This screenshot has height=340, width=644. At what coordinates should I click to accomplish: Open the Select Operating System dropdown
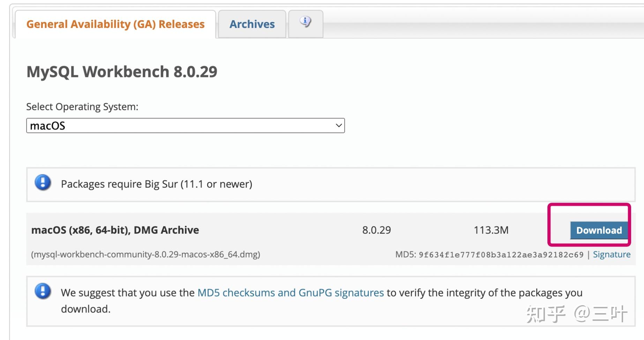click(x=185, y=126)
